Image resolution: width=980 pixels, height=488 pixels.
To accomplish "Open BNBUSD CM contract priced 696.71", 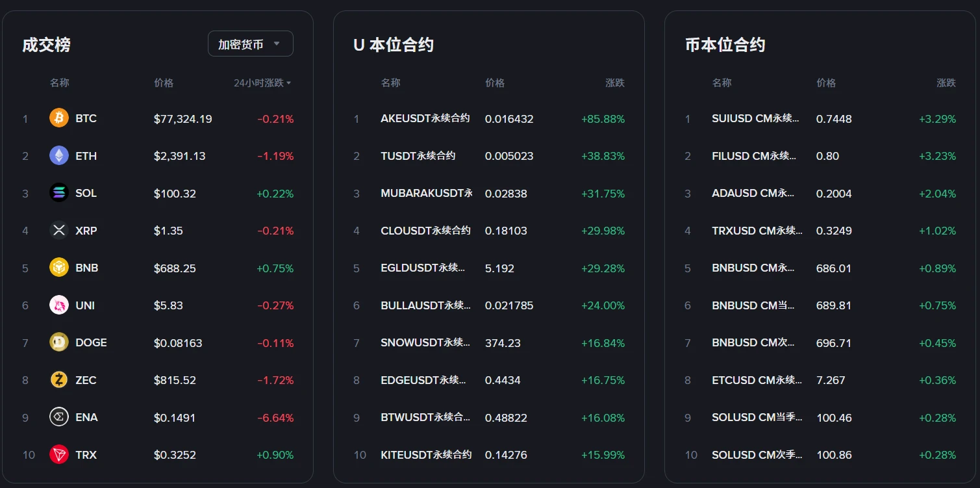I will click(x=753, y=343).
